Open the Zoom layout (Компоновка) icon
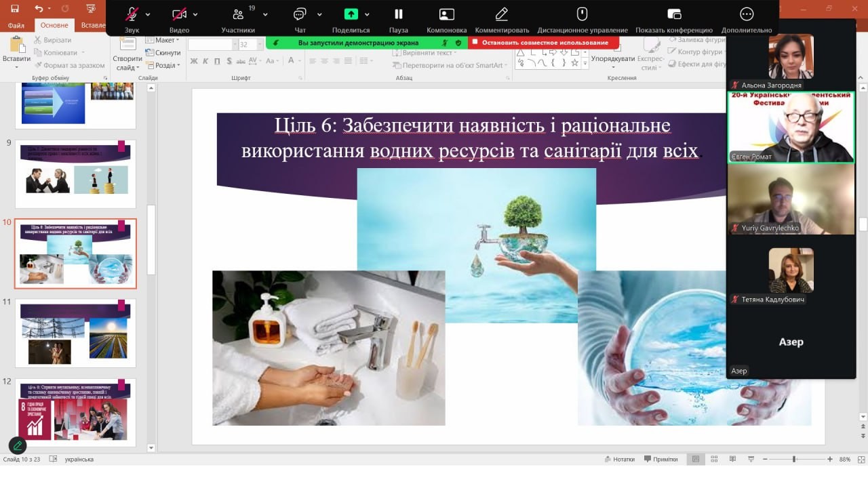Viewport: 868px width, 488px height. tap(446, 14)
